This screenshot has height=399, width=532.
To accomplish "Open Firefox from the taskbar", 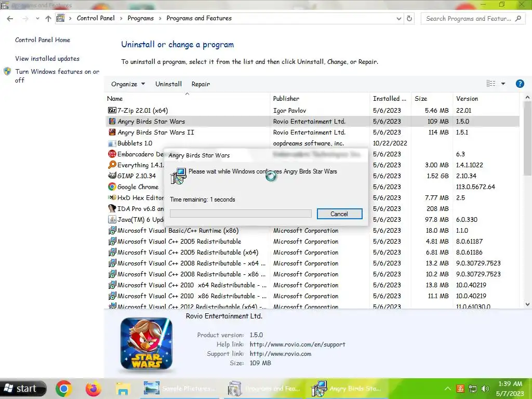I will tap(93, 389).
